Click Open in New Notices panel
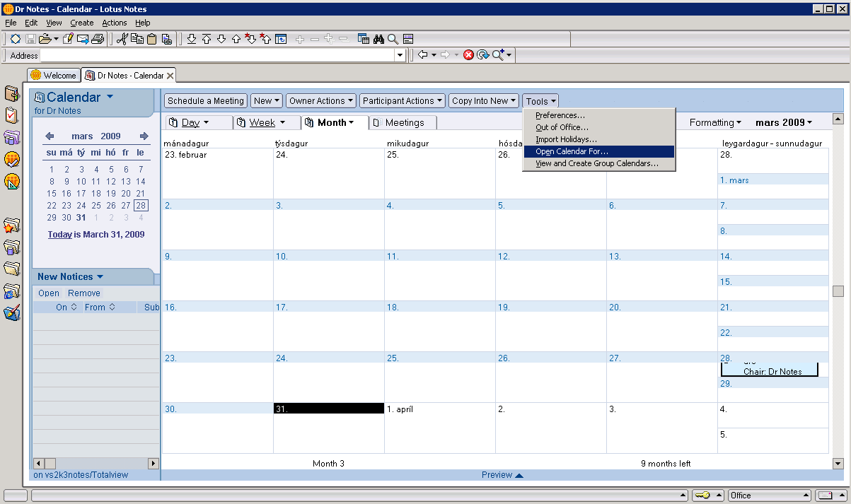 coord(49,293)
